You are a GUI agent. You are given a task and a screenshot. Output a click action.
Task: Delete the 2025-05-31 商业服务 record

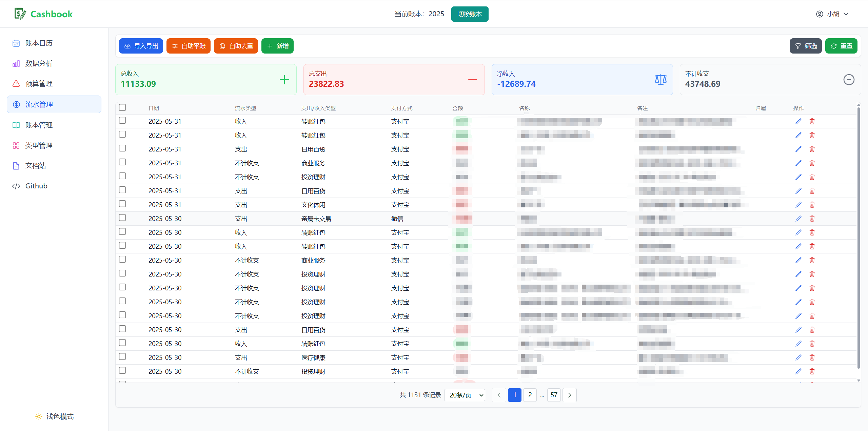click(812, 163)
